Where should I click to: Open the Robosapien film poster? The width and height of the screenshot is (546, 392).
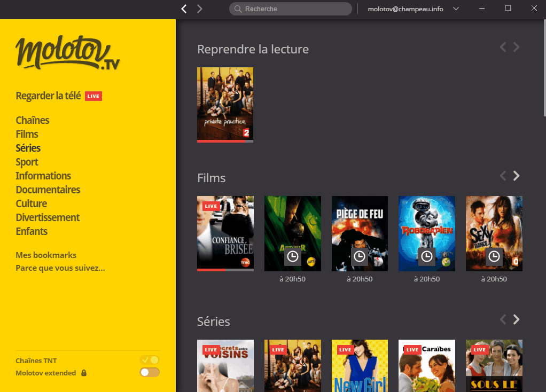[426, 233]
